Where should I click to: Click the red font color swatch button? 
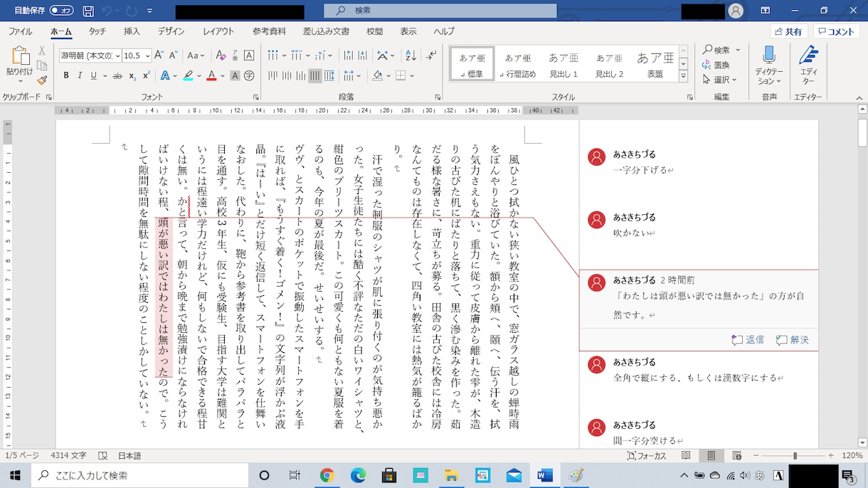click(211, 75)
